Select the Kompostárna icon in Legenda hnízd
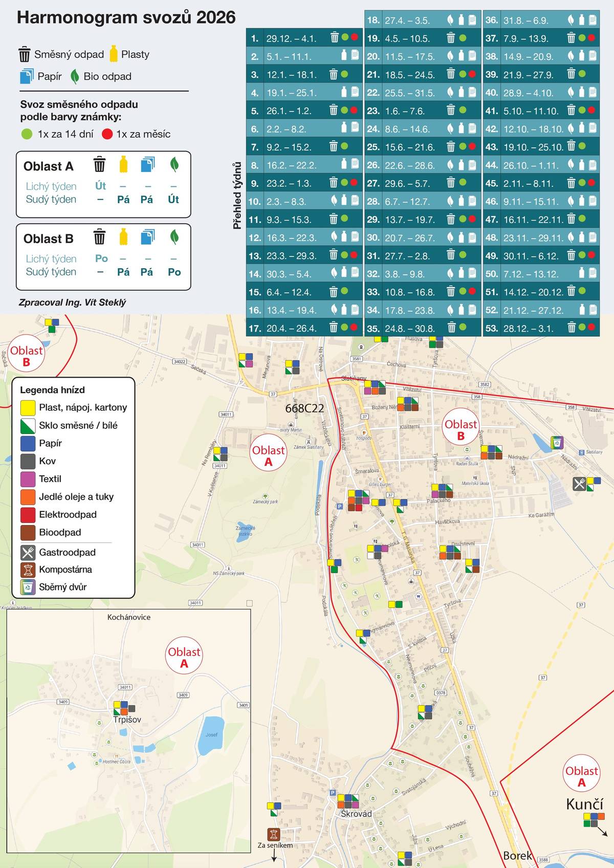614x868 pixels. pyautogui.click(x=28, y=570)
